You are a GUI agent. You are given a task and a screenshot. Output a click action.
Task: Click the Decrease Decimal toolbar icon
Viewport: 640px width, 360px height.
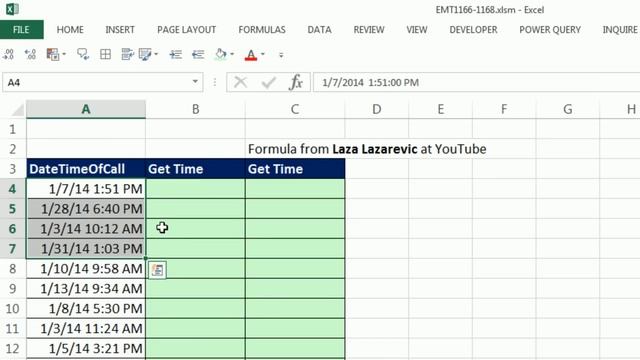click(8, 54)
